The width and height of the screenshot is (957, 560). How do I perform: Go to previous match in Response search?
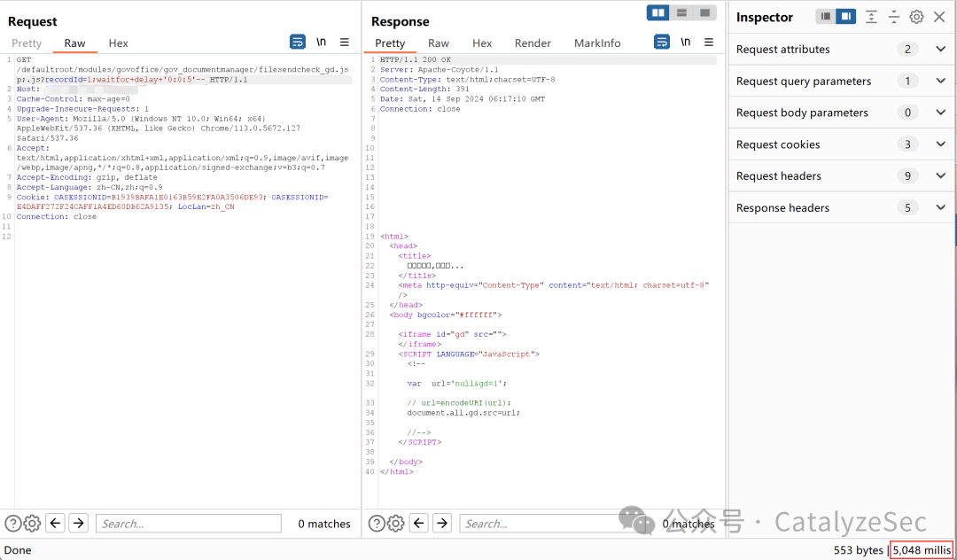click(418, 523)
